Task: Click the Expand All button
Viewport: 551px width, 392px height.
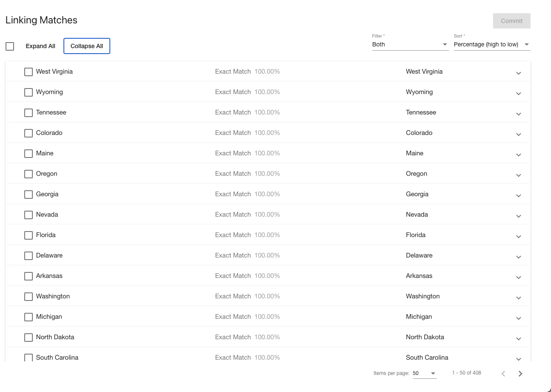Action: pyautogui.click(x=40, y=46)
